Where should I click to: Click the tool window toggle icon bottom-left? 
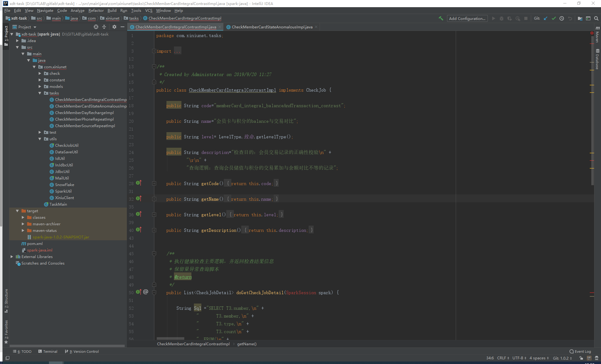pyautogui.click(x=7, y=358)
